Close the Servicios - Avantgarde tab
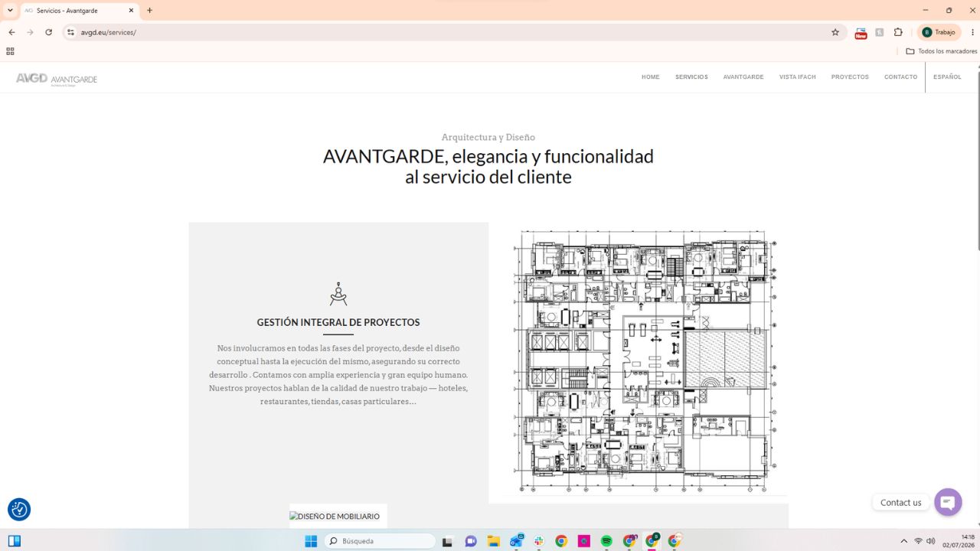 [131, 11]
